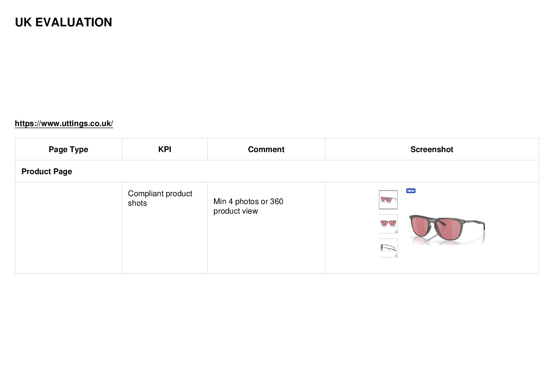Viewport: 554px width, 392px height.
Task: Select the Product Page section row
Action: point(277,171)
